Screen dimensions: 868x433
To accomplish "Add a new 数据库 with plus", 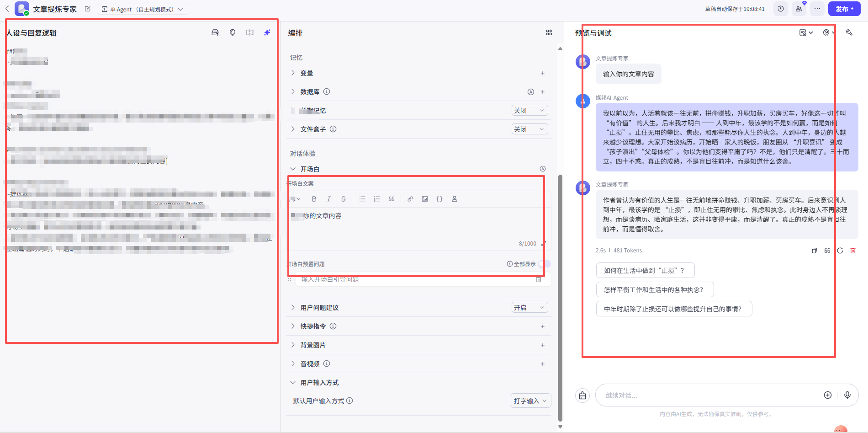I will [543, 92].
